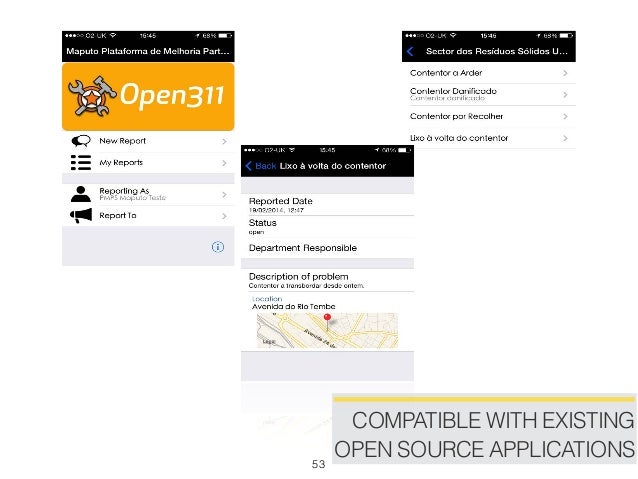Tap the Avenida do Rio Tembe address
The height and width of the screenshot is (479, 638).
(293, 306)
